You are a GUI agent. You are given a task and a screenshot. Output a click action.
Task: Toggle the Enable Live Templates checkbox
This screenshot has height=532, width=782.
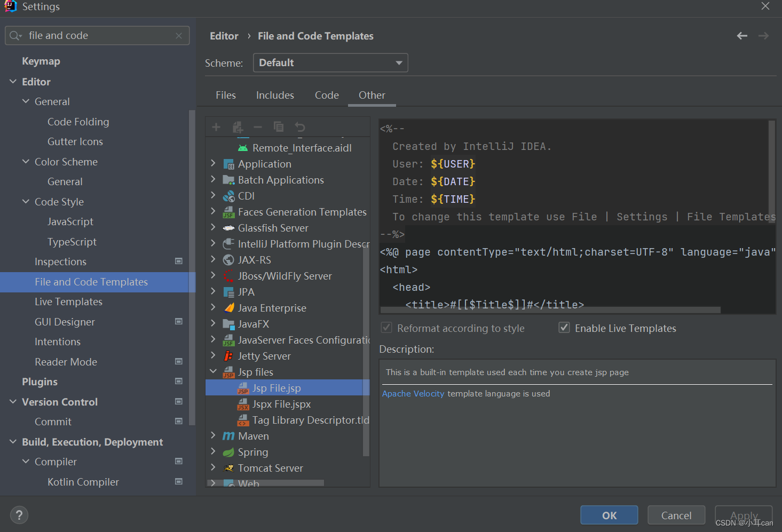pyautogui.click(x=564, y=328)
